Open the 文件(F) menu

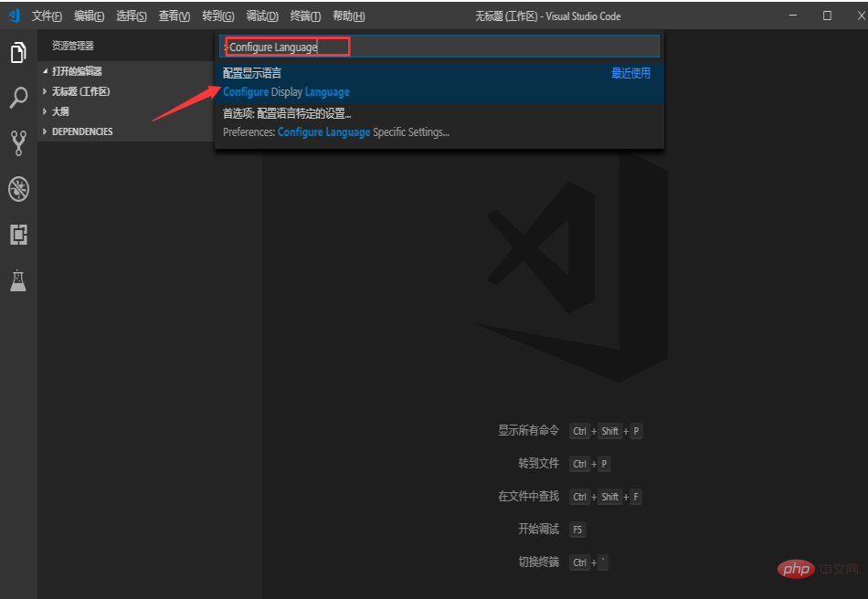click(x=47, y=16)
